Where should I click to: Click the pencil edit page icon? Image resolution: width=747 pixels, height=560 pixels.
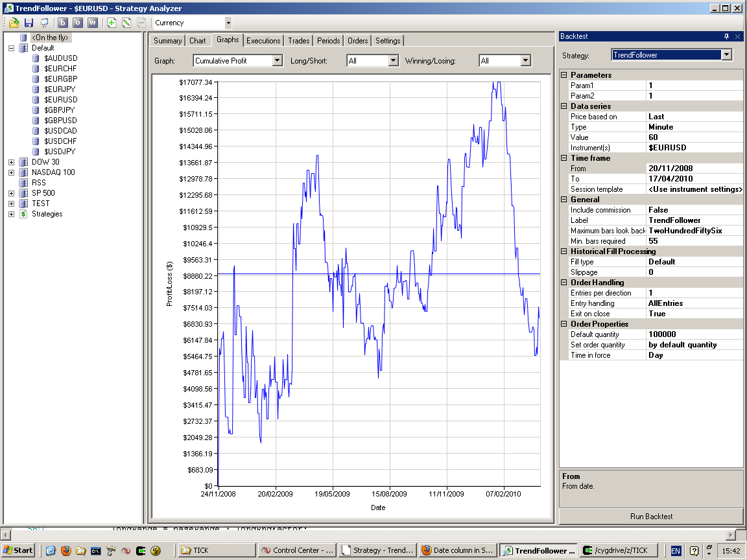pos(126,23)
